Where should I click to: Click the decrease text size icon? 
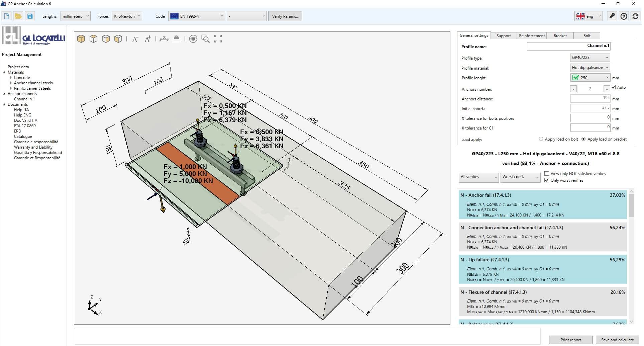tap(135, 39)
